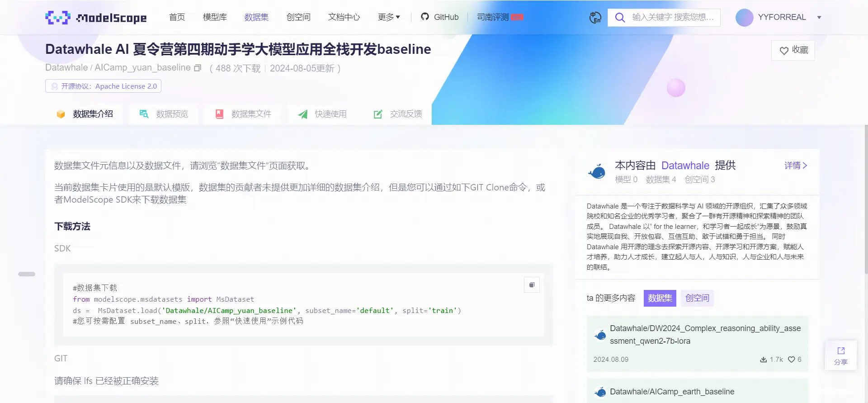Copy dataset name AICamp_yuan_baseline icon
Viewport: 868px width, 403px height.
197,68
